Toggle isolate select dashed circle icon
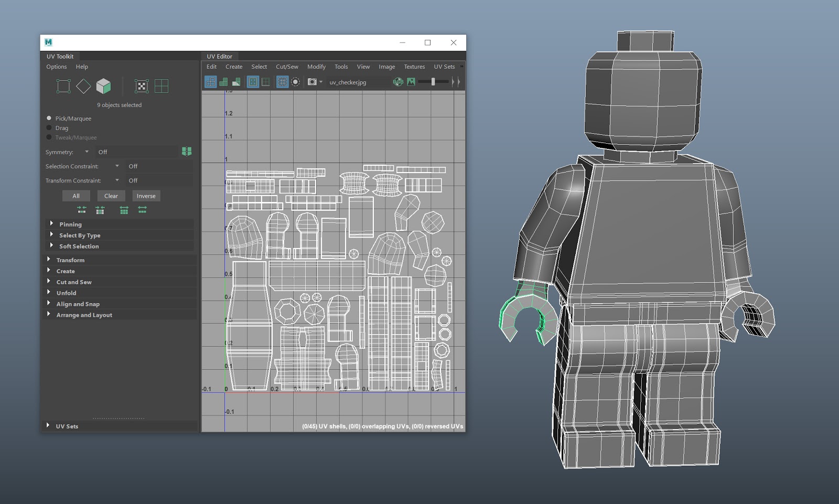 click(295, 82)
